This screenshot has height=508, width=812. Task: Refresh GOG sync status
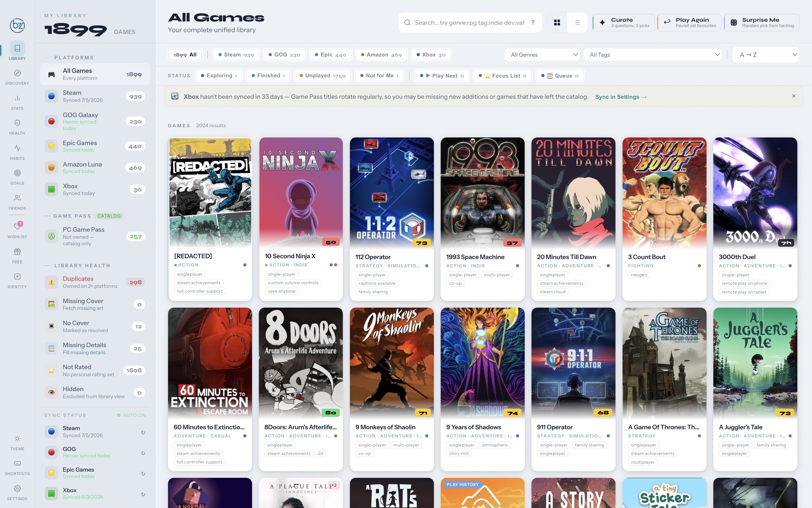click(143, 453)
